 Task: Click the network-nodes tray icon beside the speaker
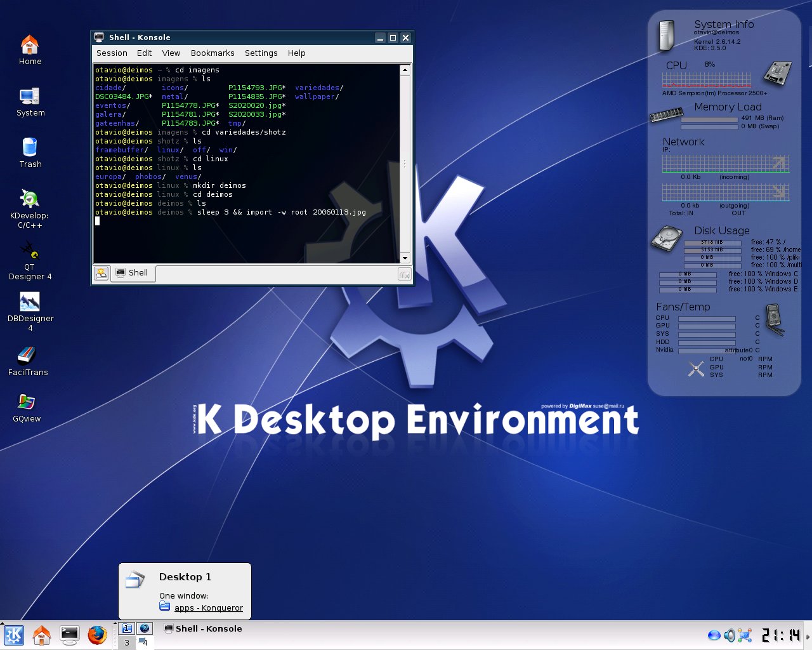click(745, 635)
